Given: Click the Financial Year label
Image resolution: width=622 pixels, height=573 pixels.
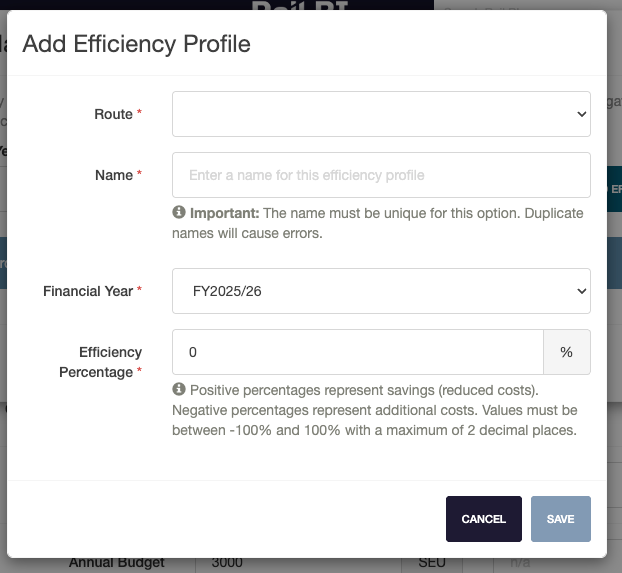Looking at the screenshot, I should tap(88, 291).
